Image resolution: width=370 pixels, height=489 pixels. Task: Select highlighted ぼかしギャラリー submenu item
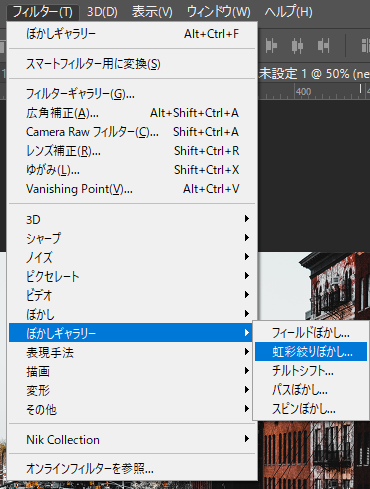pyautogui.click(x=131, y=333)
